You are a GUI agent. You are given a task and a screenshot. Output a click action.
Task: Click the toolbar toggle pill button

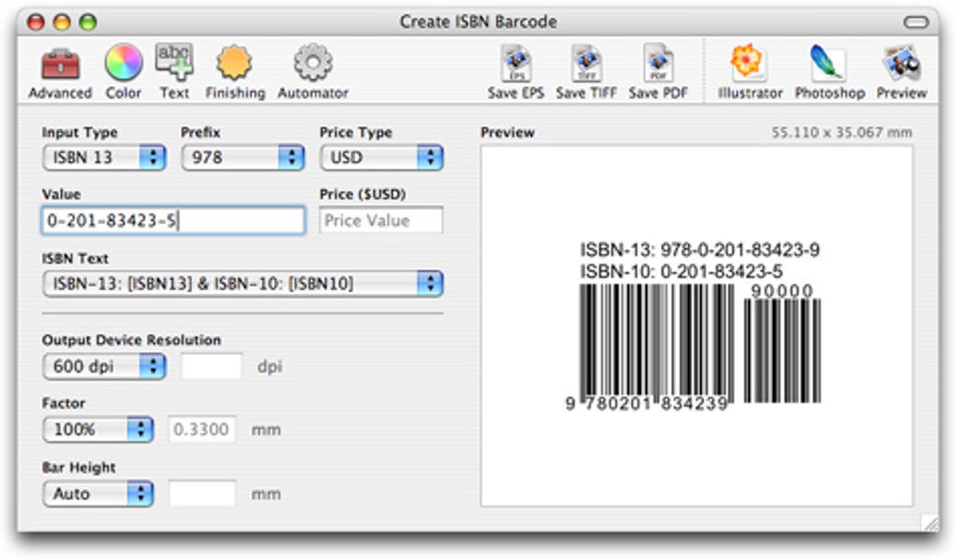916,22
